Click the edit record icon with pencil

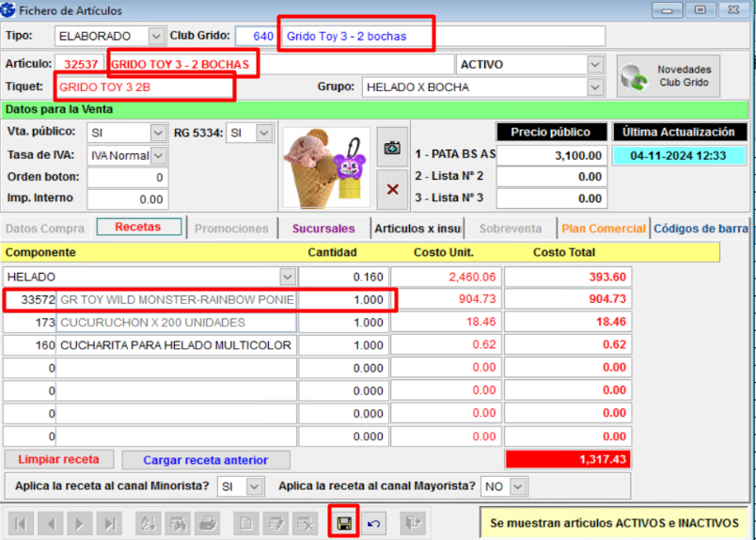pyautogui.click(x=276, y=524)
